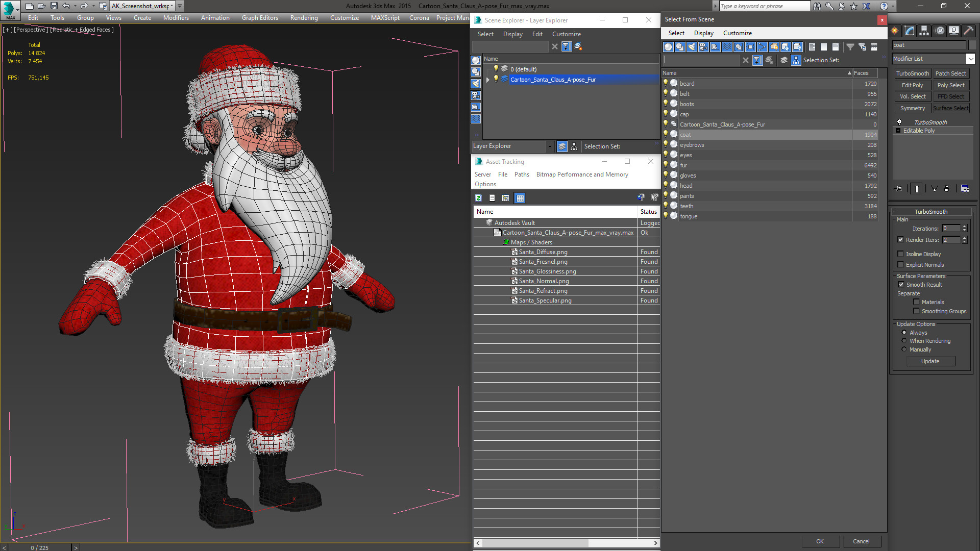Open the Display command panel tab
Screen dimensions: 980x551
click(x=953, y=31)
